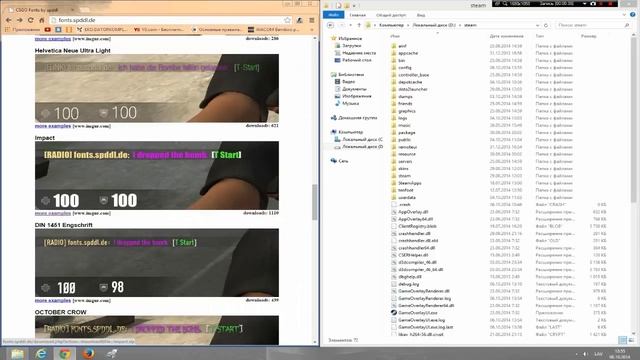Select Сеть in the navigation pane
640x360 pixels.
343,161
